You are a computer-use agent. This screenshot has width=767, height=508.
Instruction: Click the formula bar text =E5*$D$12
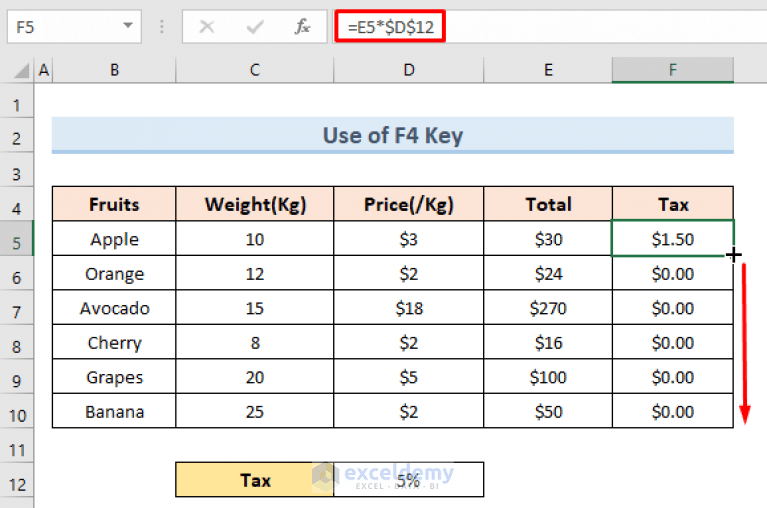click(390, 26)
